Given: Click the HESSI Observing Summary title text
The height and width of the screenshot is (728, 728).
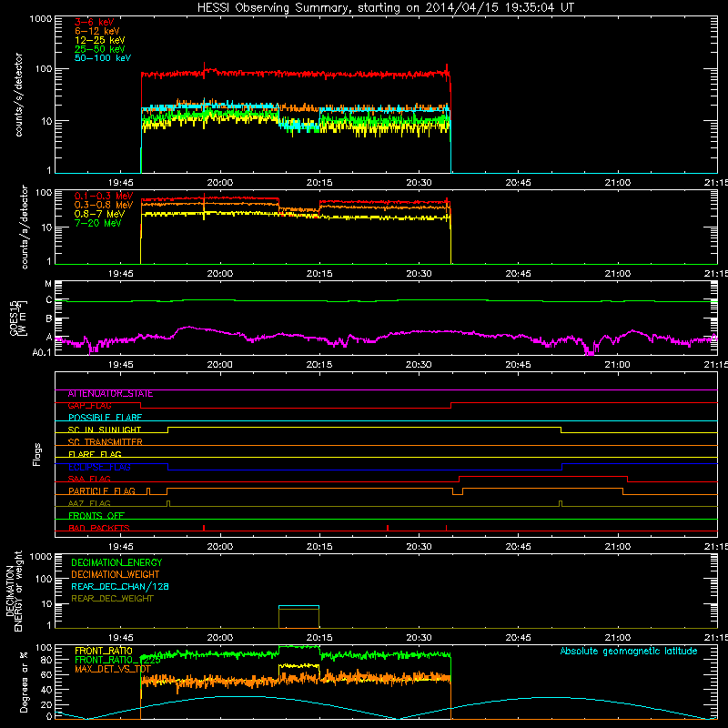Looking at the screenshot, I should pyautogui.click(x=385, y=8).
